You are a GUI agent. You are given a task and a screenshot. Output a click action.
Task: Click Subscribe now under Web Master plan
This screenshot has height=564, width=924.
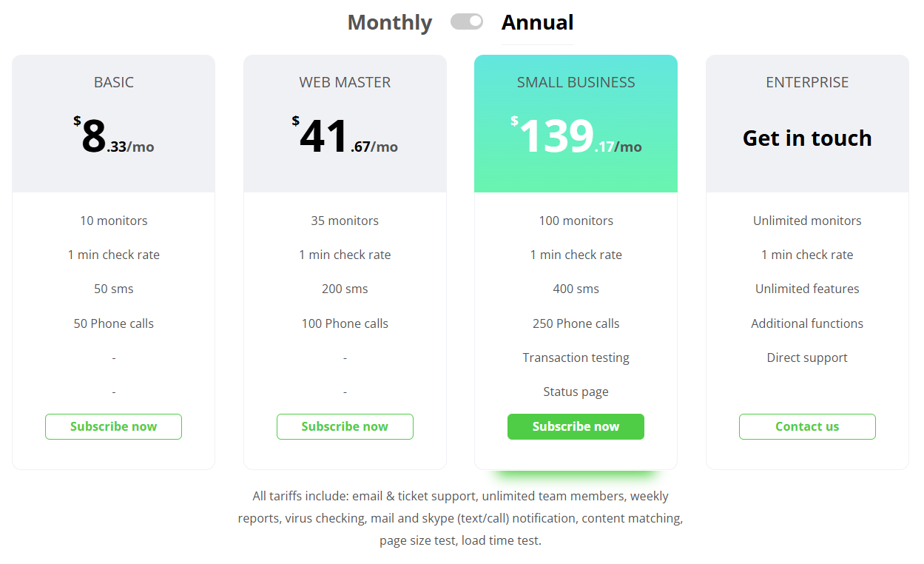345,426
